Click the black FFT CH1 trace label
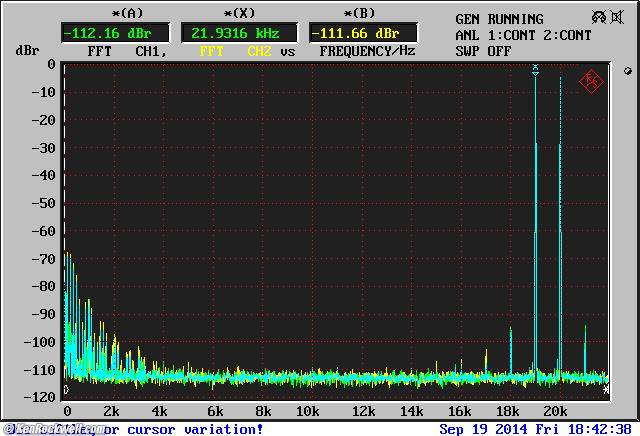Viewport: 640px width, 436px height. [x=127, y=51]
